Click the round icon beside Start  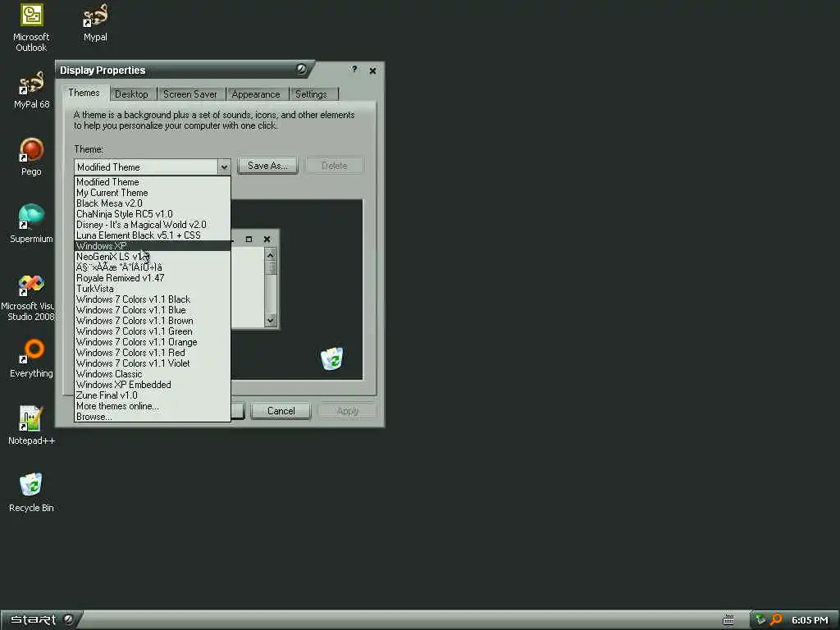(x=69, y=619)
